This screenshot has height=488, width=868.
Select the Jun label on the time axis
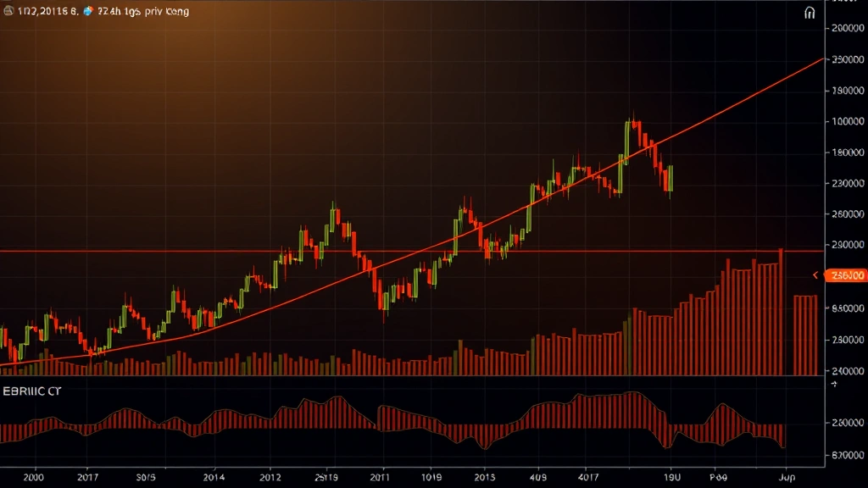coord(786,476)
